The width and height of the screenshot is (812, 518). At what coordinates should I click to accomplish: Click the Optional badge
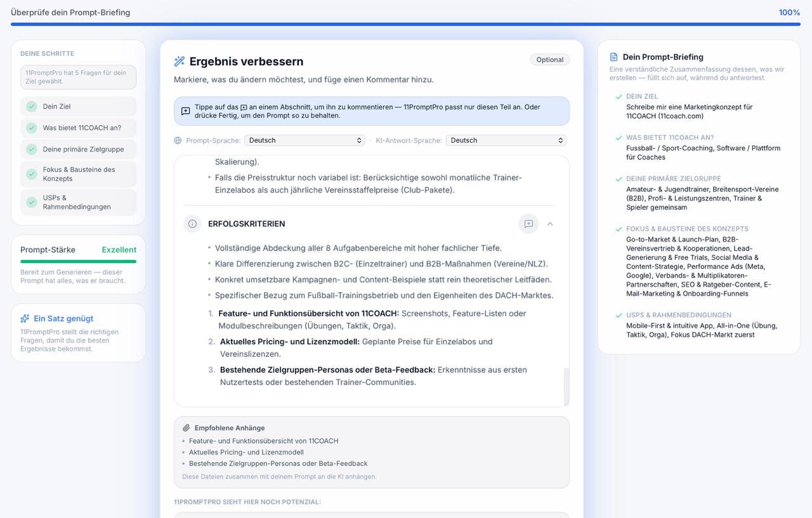click(550, 60)
